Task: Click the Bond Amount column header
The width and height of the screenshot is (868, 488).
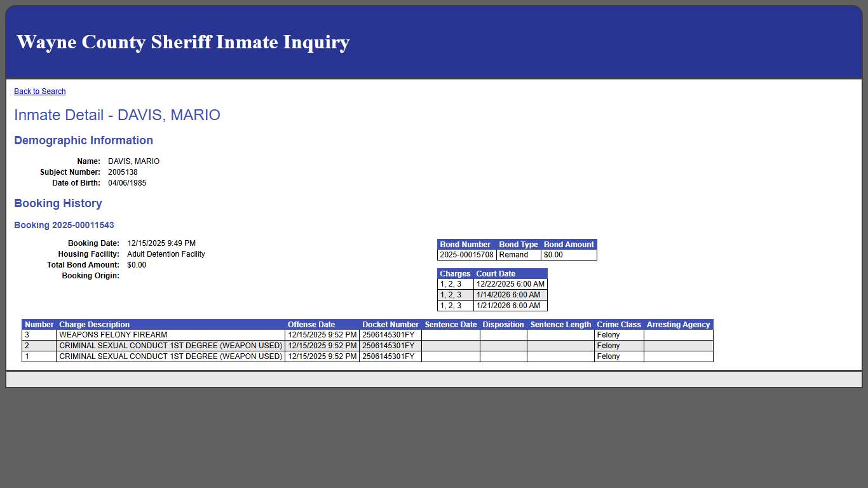Action: (569, 245)
